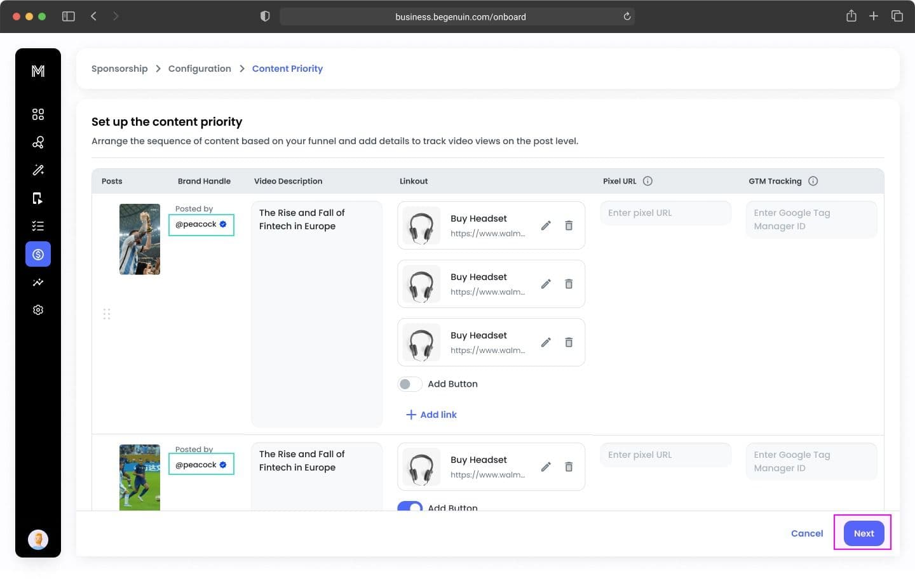The height and width of the screenshot is (588, 915).
Task: Click the Posts column header
Action: [x=112, y=181]
